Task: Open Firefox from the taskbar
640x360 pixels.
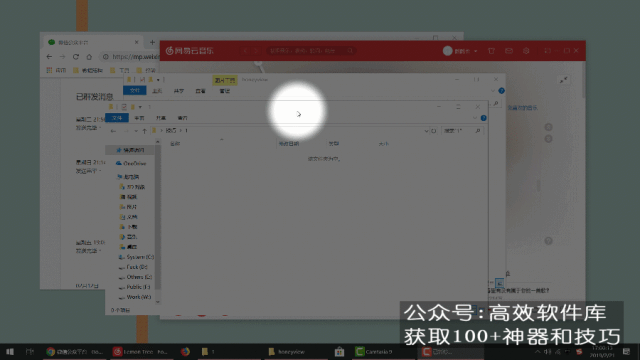Action: tap(185, 351)
